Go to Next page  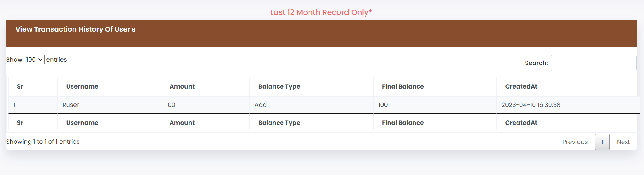(623, 142)
